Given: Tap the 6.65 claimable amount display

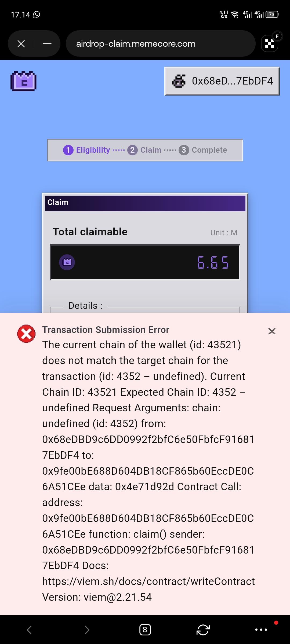Looking at the screenshot, I should [x=213, y=262].
